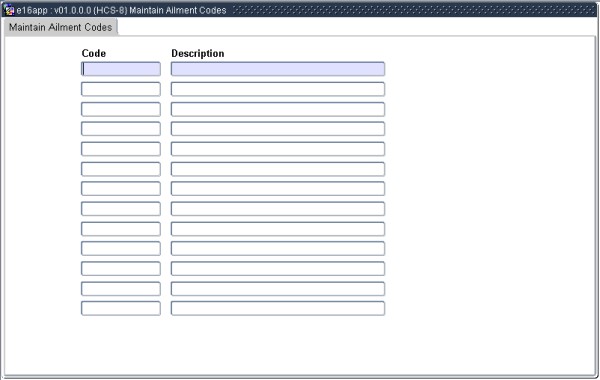Focus the ninth row Description field

(x=278, y=229)
